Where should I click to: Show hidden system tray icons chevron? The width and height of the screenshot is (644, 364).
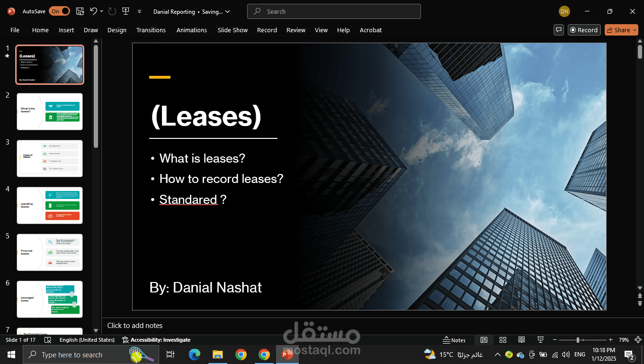pos(498,355)
